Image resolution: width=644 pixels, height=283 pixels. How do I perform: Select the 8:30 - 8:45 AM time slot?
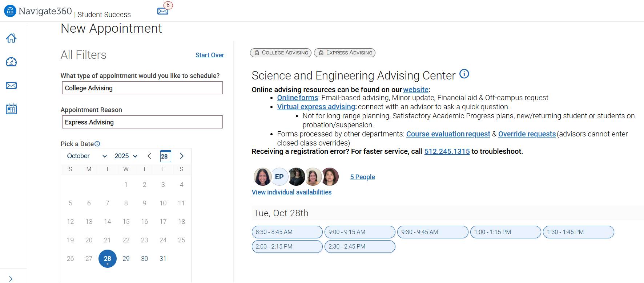click(x=287, y=232)
